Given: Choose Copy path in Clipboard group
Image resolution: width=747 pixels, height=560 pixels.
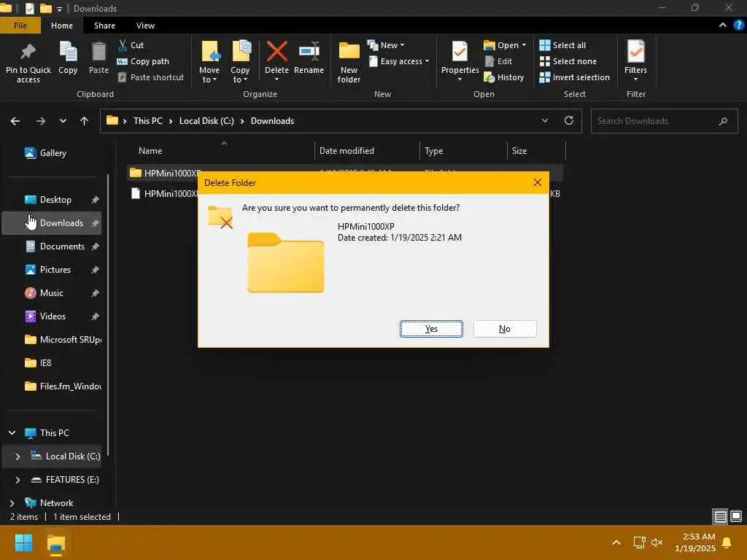Looking at the screenshot, I should pyautogui.click(x=144, y=61).
